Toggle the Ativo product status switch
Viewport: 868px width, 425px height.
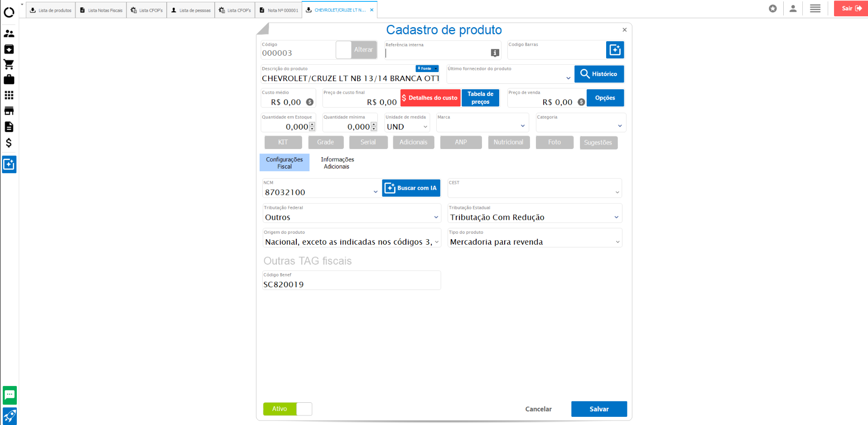pos(288,409)
